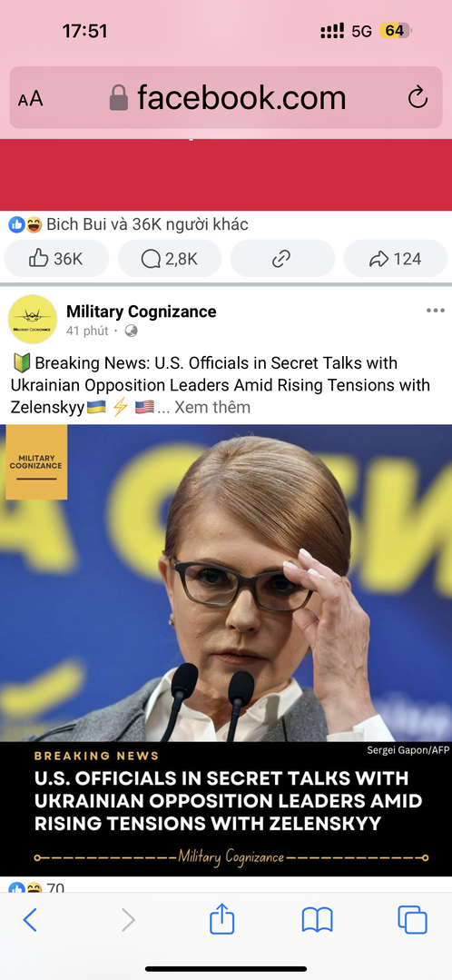This screenshot has width=452, height=980.
Task: Open the Military Cognizance page name
Action: 141,312
